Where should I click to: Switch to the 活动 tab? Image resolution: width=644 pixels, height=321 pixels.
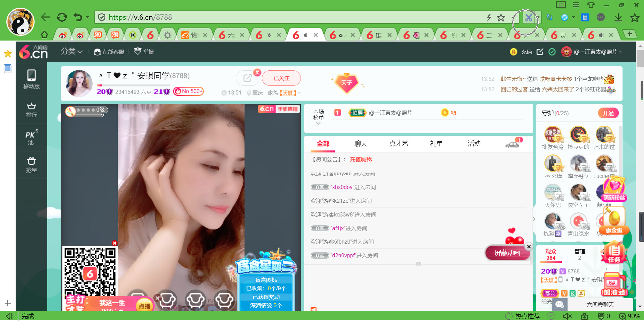474,144
